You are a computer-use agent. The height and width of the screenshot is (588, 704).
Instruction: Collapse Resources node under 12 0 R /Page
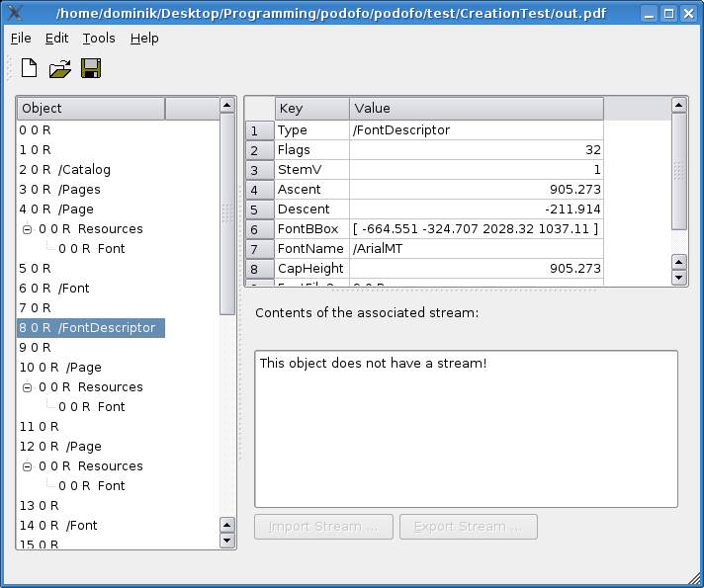27,466
